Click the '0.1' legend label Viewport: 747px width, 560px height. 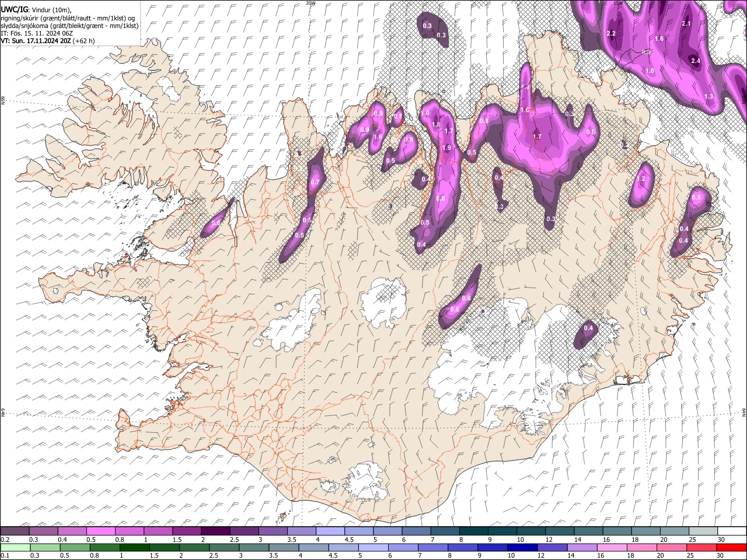pyautogui.click(x=5, y=555)
